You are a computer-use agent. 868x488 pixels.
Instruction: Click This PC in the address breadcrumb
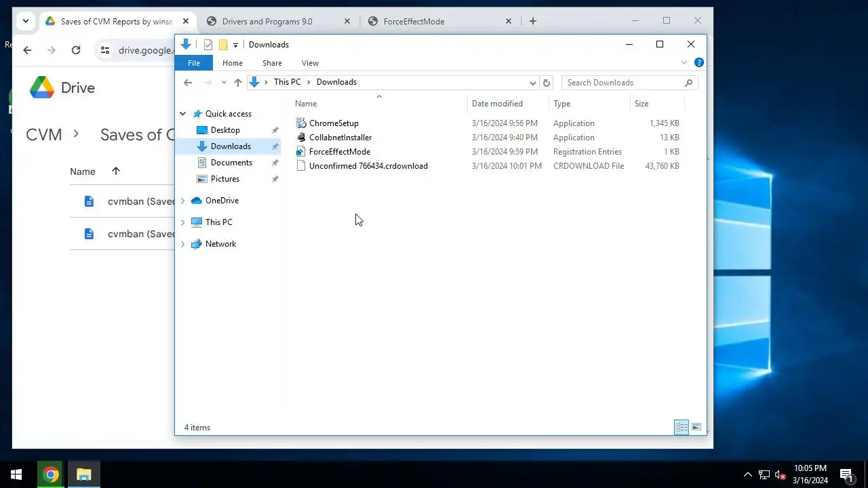click(287, 82)
